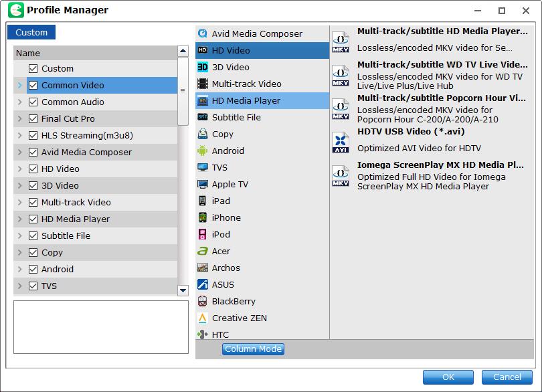Image resolution: width=542 pixels, height=392 pixels.
Task: Expand the Copy row in Name list
Action: click(19, 252)
